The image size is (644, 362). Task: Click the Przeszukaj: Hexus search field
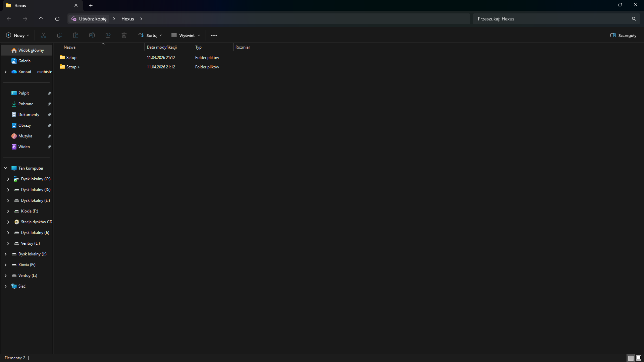click(550, 19)
